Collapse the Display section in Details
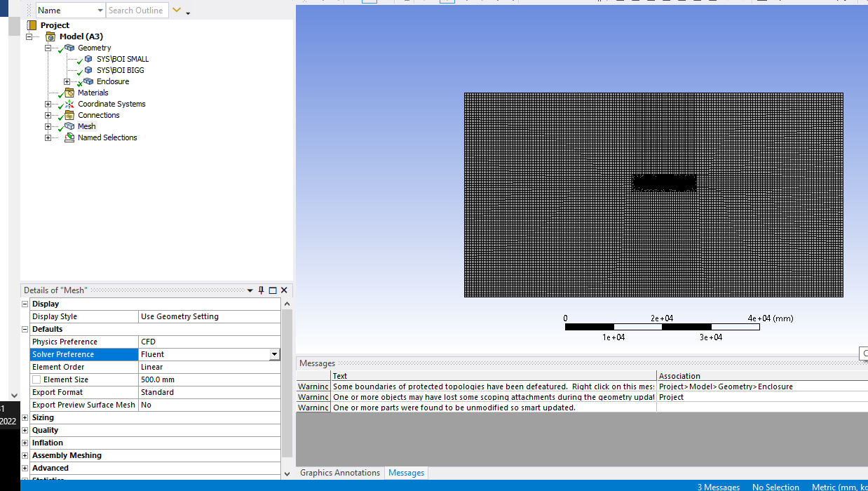Viewport: 868px width, 491px height. pos(25,304)
